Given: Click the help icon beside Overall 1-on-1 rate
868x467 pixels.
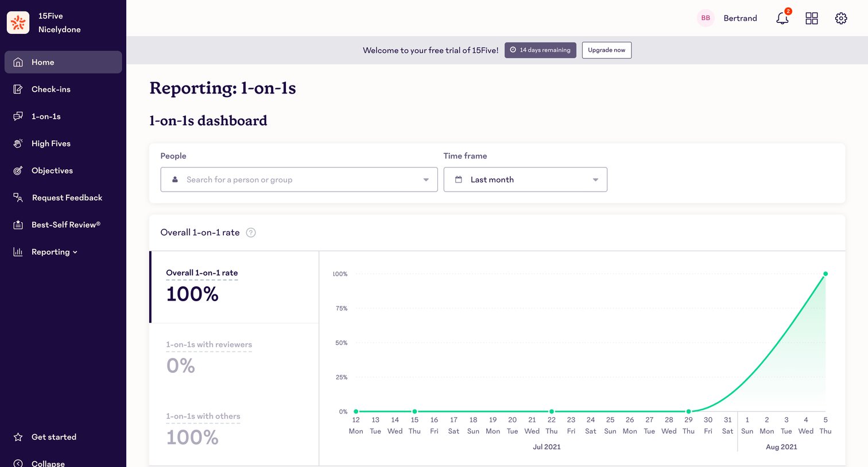Looking at the screenshot, I should [251, 232].
